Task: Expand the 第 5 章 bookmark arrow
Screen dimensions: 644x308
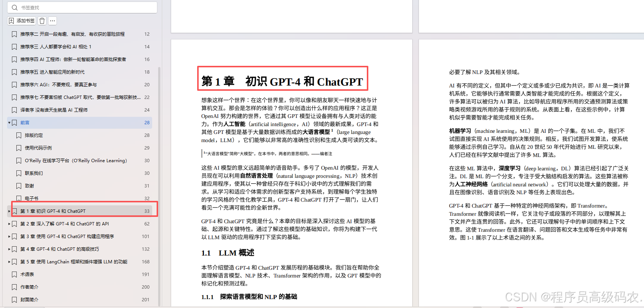Action: pyautogui.click(x=9, y=262)
